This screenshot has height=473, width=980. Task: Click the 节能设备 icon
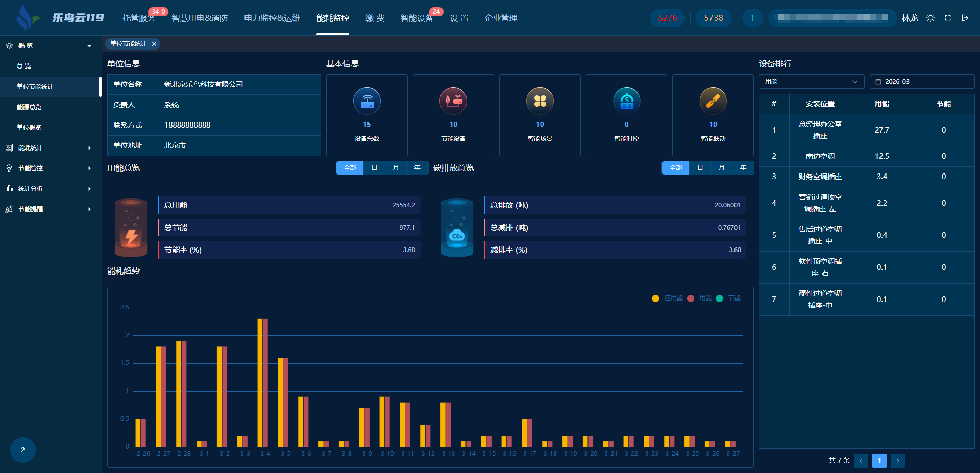point(453,101)
